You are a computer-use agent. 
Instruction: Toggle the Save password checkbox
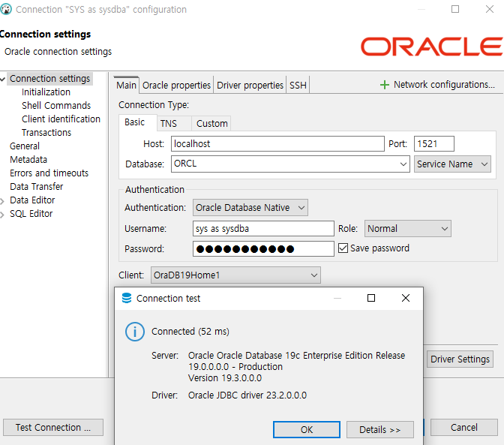[x=343, y=248]
